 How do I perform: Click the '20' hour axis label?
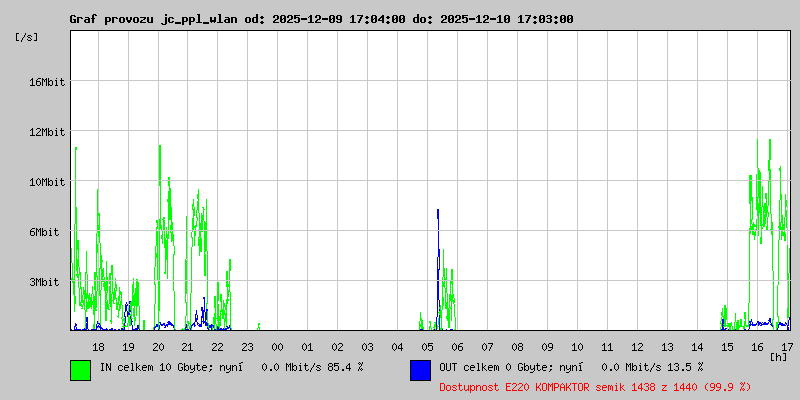pyautogui.click(x=158, y=347)
